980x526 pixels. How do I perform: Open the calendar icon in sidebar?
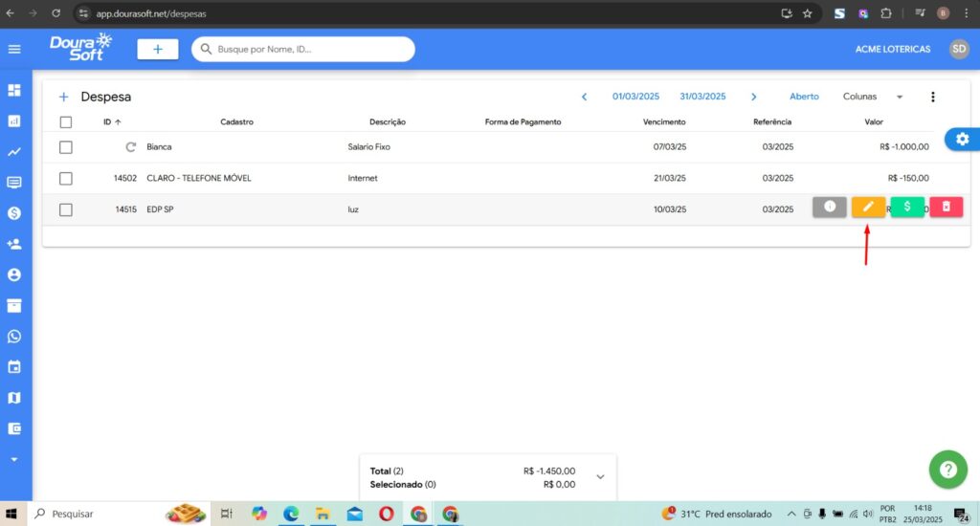click(x=14, y=367)
